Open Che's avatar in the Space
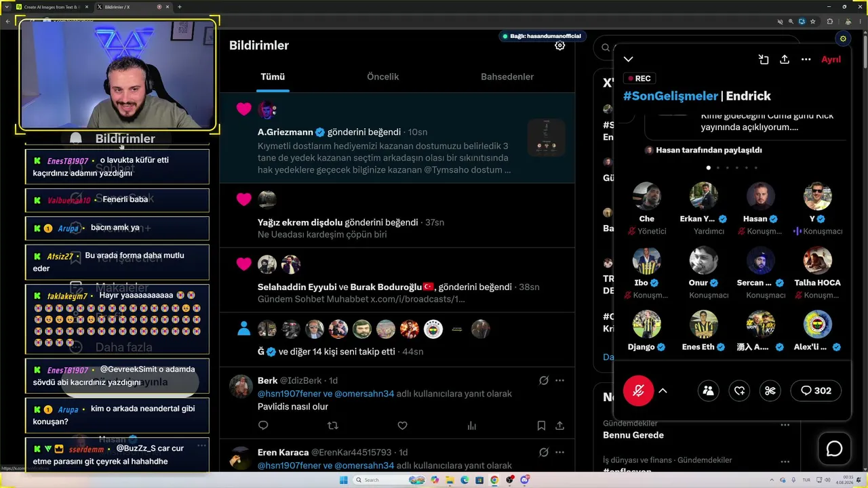Viewport: 868px width, 488px height. [646, 197]
